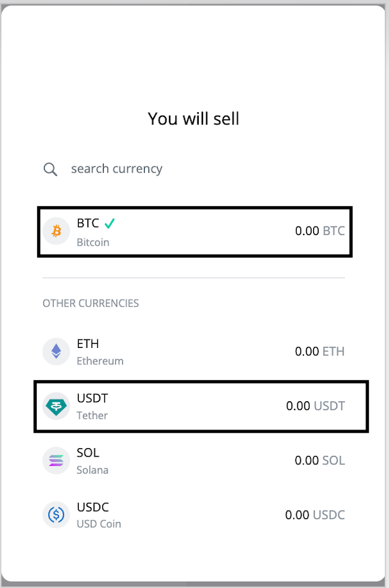Click the 0.00 BTC balance
This screenshot has width=389, height=588.
click(x=319, y=231)
